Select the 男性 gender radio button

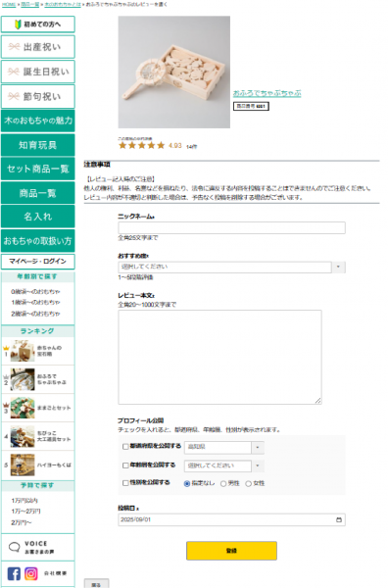[x=223, y=484]
